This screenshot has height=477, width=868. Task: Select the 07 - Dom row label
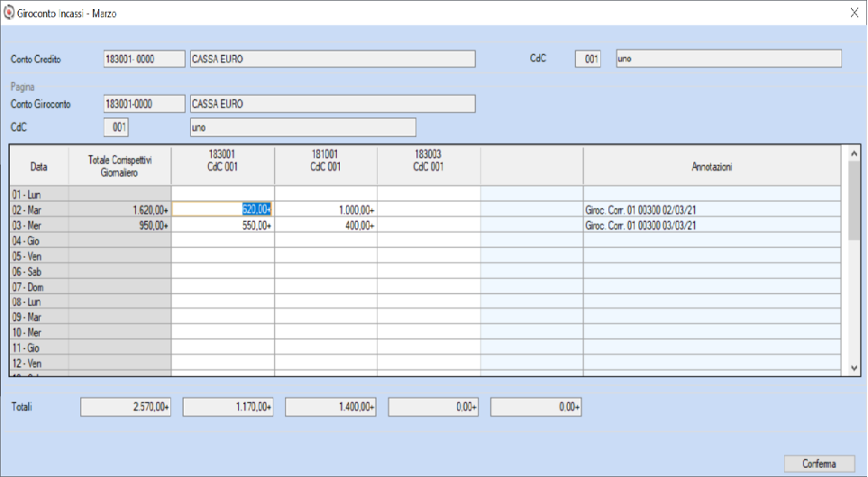39,287
